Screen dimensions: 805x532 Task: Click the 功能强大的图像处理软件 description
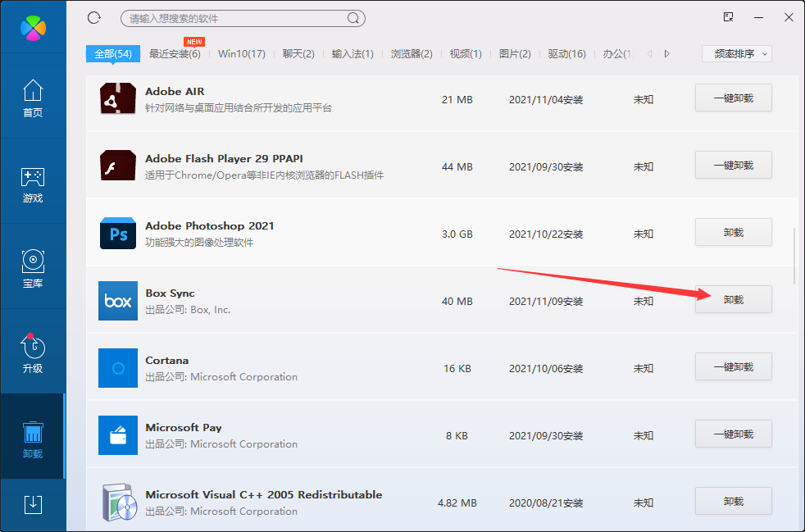tap(199, 243)
